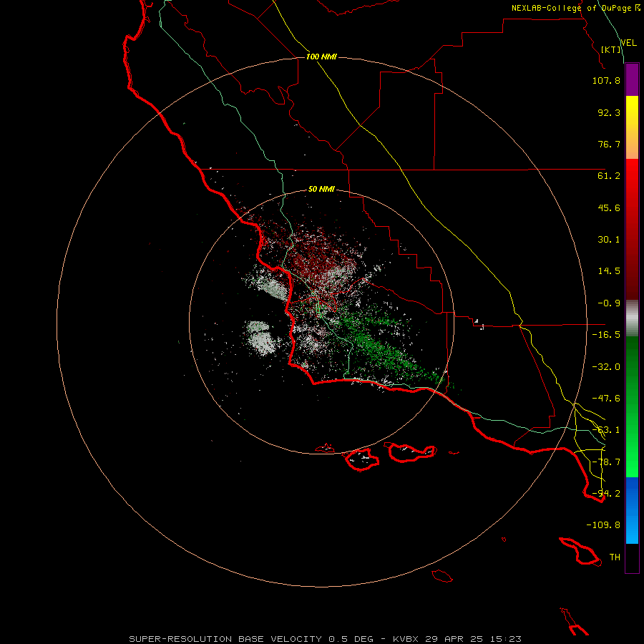Screen dimensions: 644x644
Task: Click the VEL legend title
Action: tap(628, 43)
